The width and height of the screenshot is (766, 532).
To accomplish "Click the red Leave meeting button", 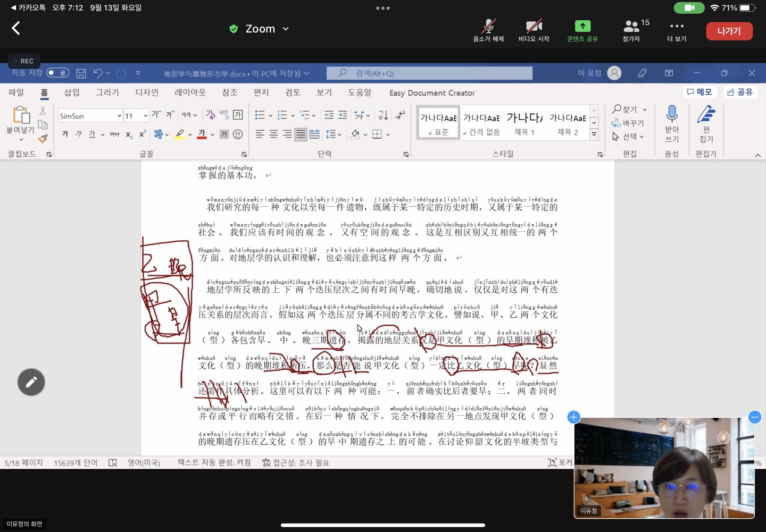I will click(x=729, y=31).
